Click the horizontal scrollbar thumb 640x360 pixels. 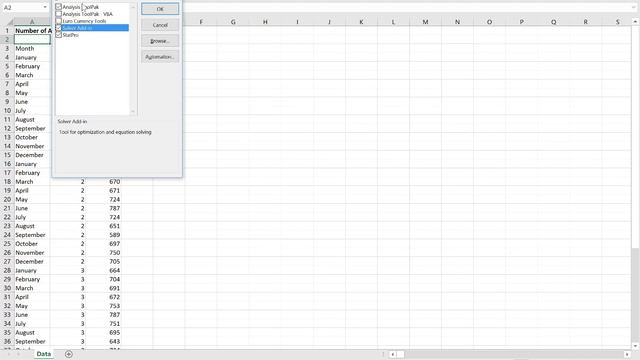pos(400,354)
